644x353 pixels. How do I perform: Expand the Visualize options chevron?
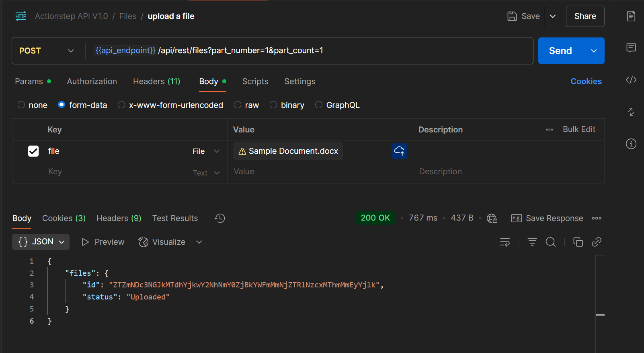199,242
